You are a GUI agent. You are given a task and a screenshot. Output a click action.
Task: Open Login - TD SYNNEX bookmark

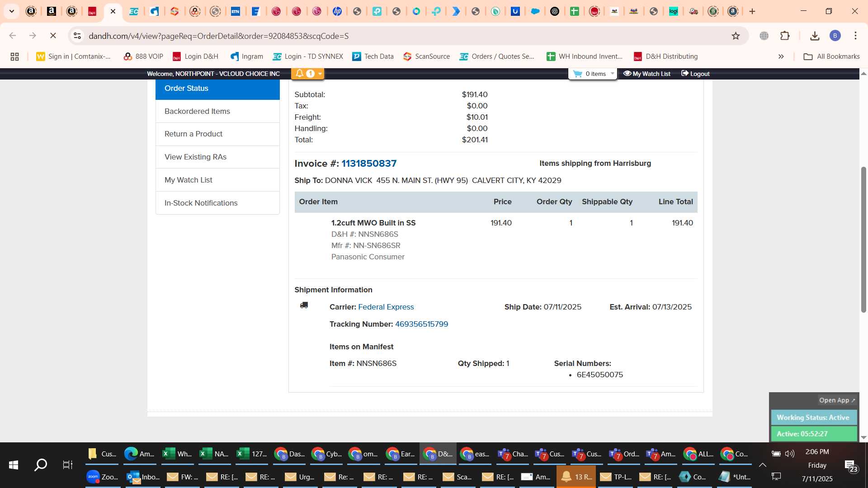[x=308, y=56]
